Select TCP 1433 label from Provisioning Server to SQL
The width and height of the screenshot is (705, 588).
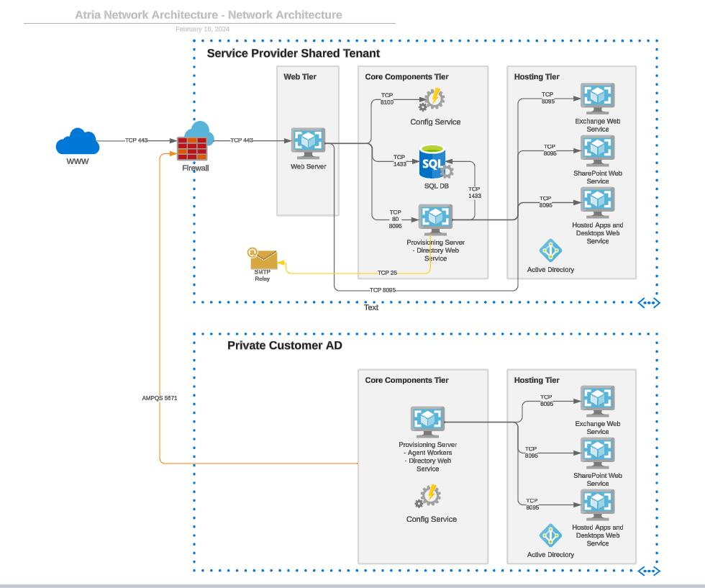point(474,193)
